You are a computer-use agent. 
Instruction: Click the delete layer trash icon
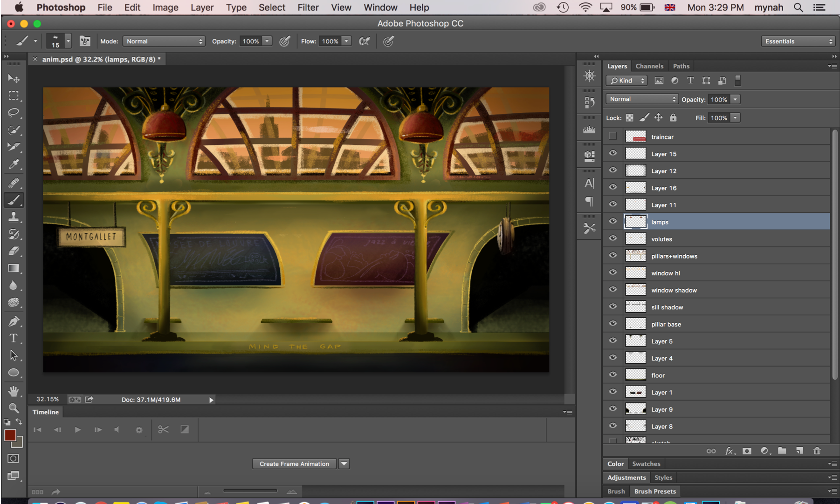click(817, 451)
